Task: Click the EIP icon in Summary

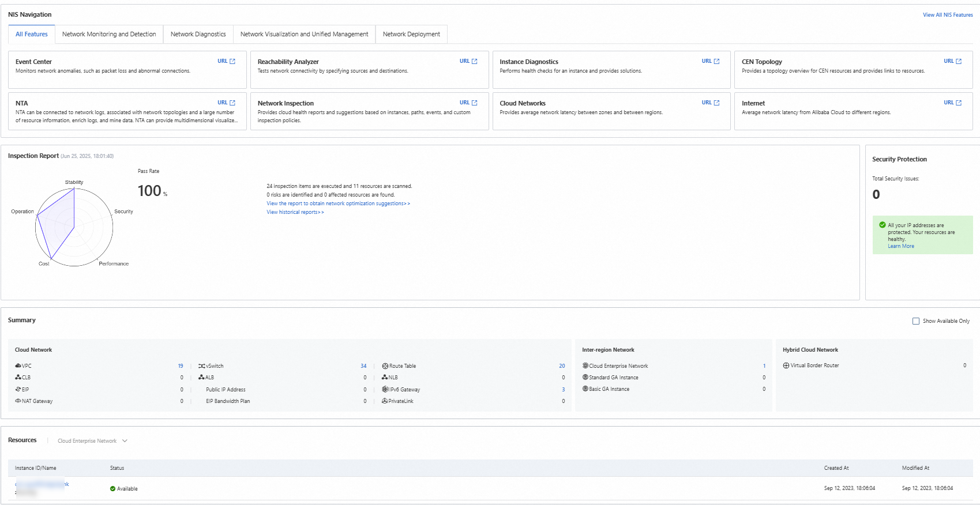Action: [x=18, y=390]
